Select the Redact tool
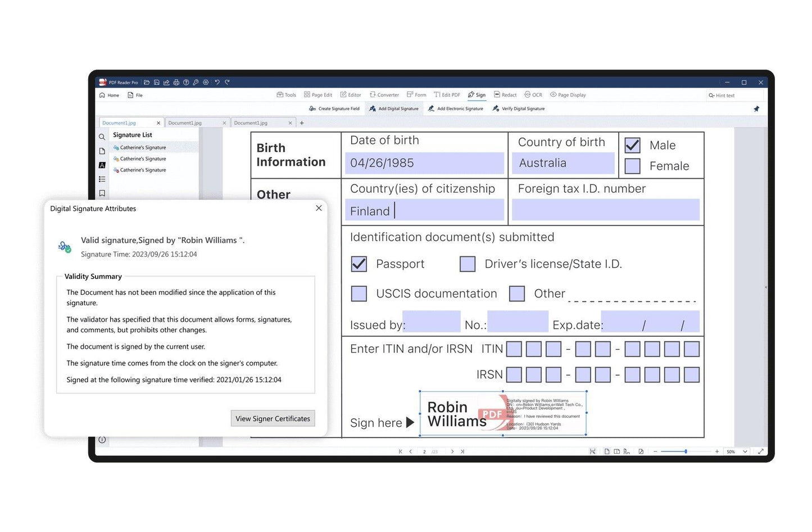Viewport: 812px width, 532px height. pyautogui.click(x=505, y=94)
